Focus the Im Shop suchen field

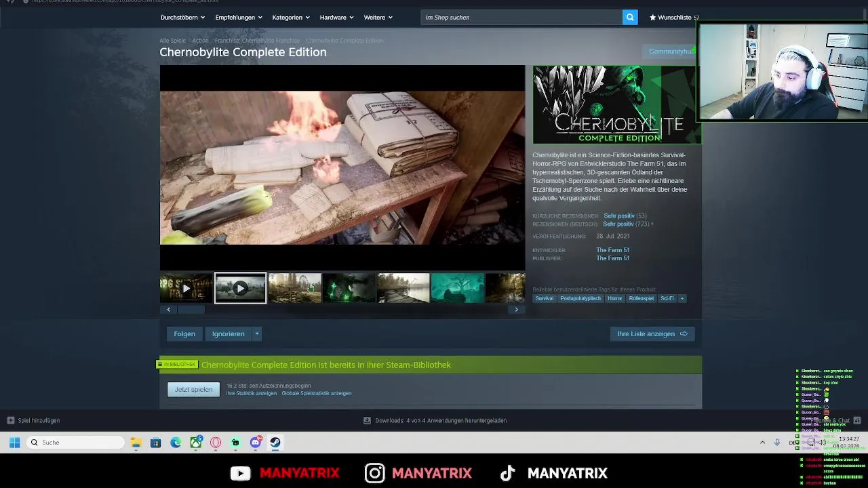[x=521, y=17]
